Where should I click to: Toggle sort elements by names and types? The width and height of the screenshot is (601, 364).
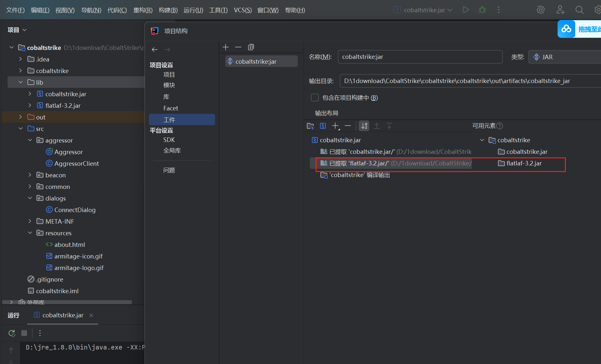364,126
